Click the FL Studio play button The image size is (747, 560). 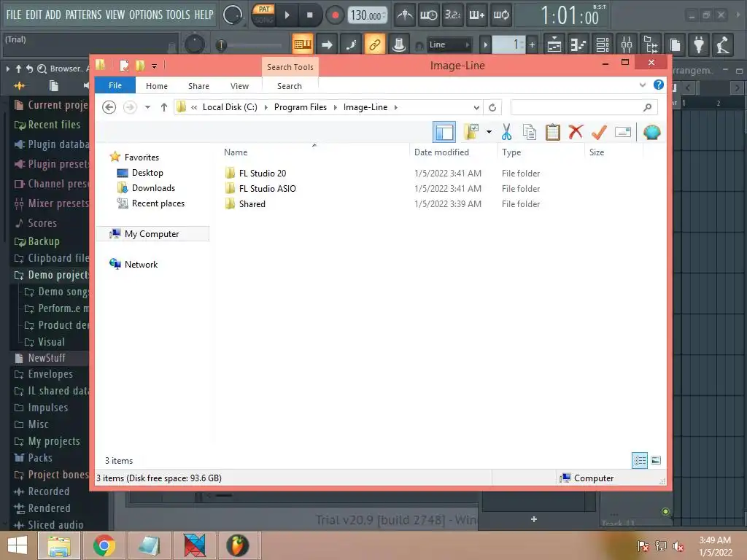pos(287,15)
